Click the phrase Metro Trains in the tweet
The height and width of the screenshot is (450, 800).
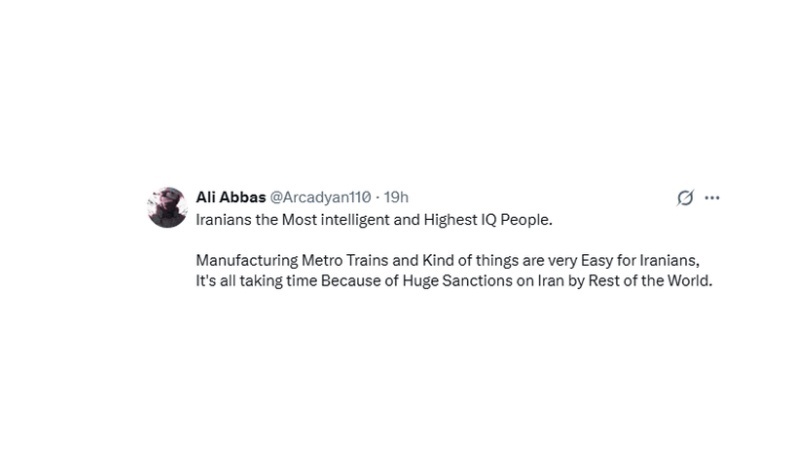[330, 260]
